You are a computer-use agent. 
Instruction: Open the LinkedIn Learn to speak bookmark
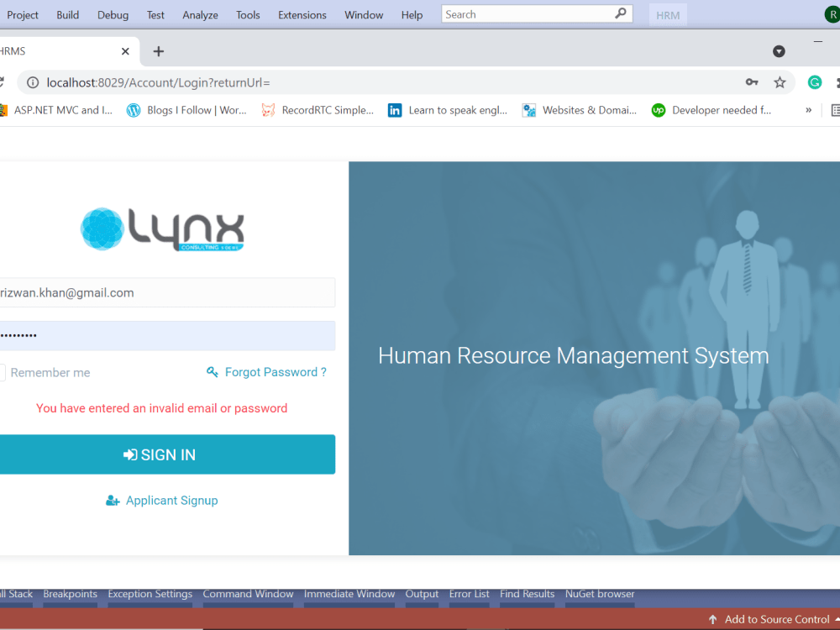tap(448, 110)
